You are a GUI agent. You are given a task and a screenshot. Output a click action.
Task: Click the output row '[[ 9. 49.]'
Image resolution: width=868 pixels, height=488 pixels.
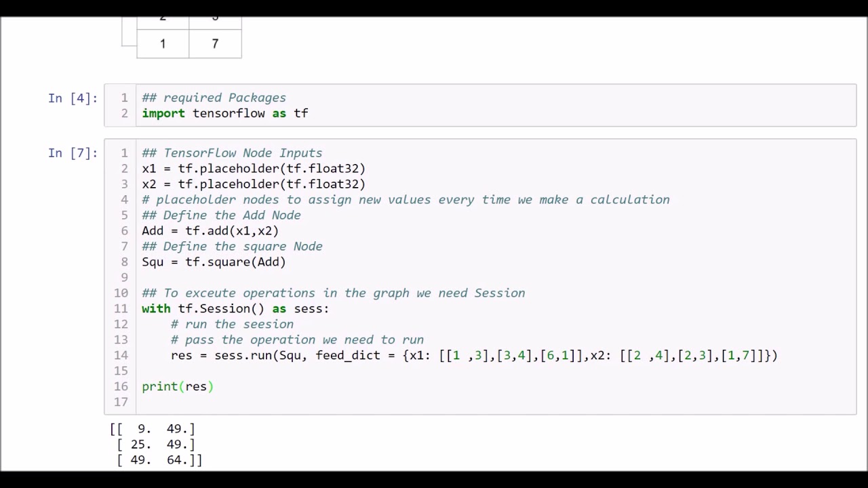click(x=153, y=429)
